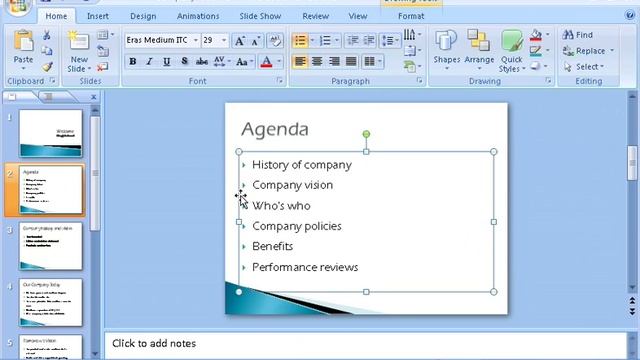
Task: Decrease font size with shrink font icon
Action: click(256, 40)
